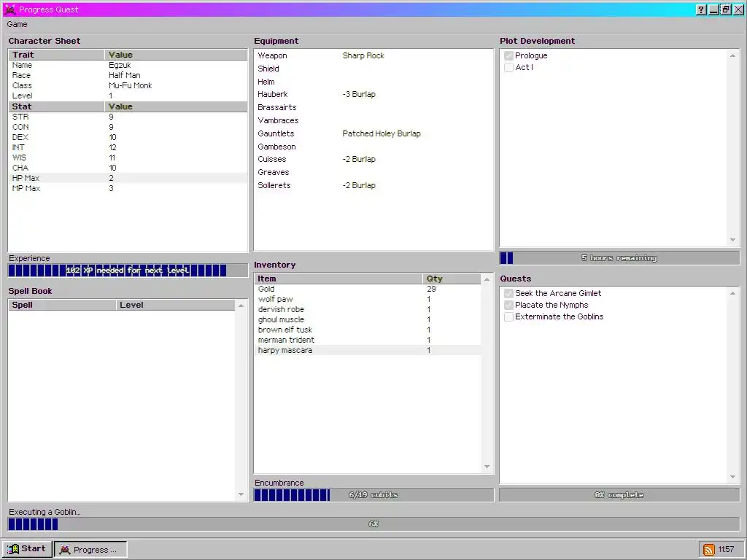This screenshot has width=747, height=560.
Task: Toggle Exterminate the Goblins checkbox
Action: 508,317
